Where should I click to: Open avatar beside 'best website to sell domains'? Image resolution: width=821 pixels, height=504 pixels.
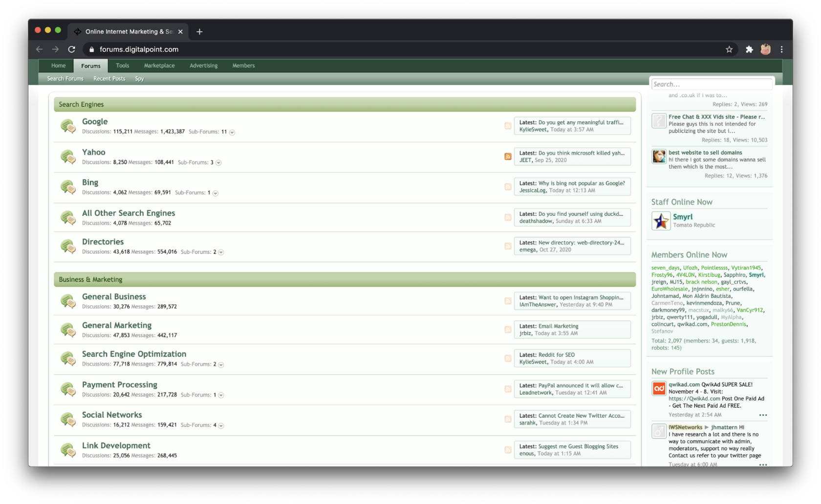659,156
